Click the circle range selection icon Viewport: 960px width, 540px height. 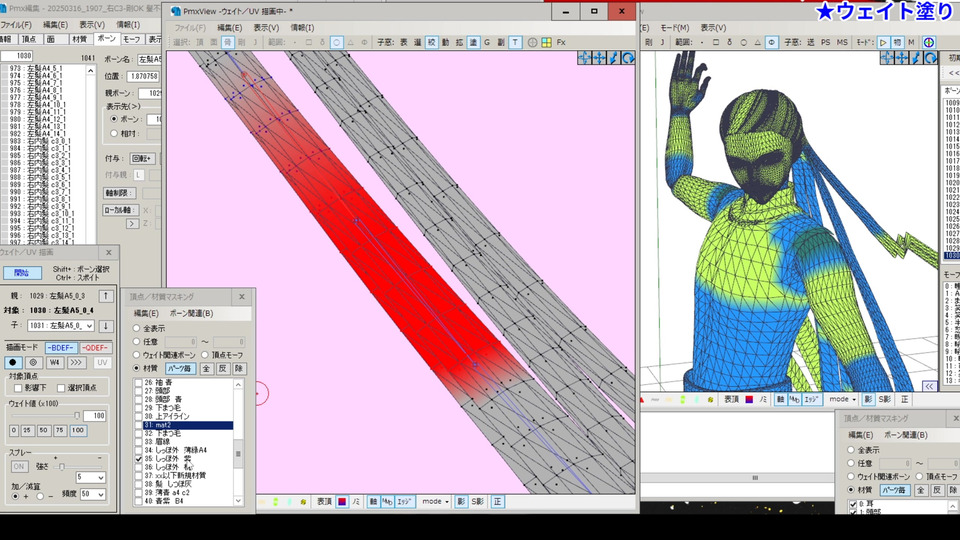[337, 43]
